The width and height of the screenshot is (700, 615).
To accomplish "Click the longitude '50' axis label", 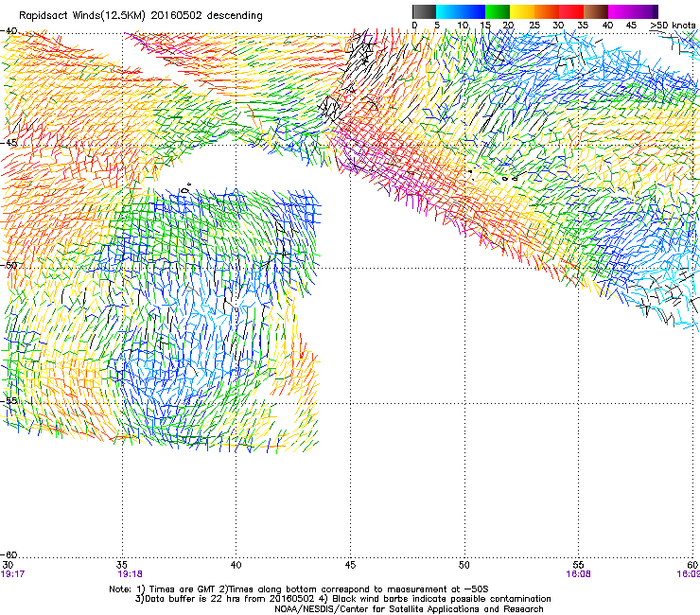I will 464,565.
